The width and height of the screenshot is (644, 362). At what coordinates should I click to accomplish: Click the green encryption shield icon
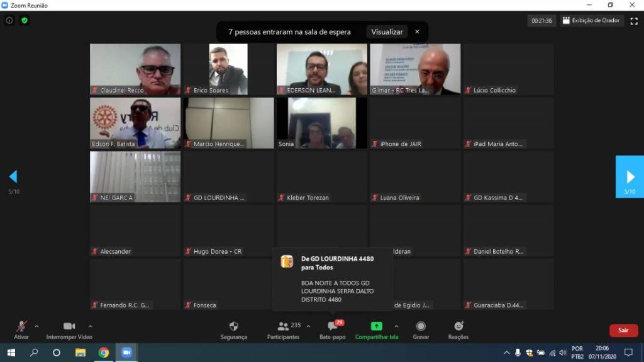[25, 20]
